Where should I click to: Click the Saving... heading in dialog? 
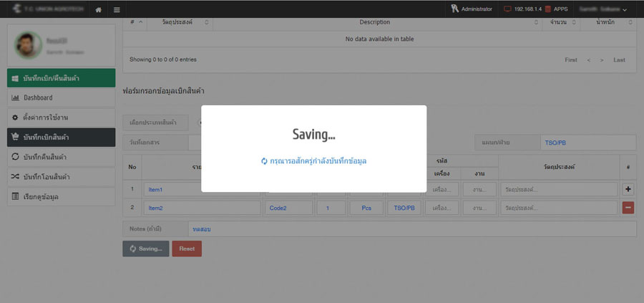coord(314,134)
